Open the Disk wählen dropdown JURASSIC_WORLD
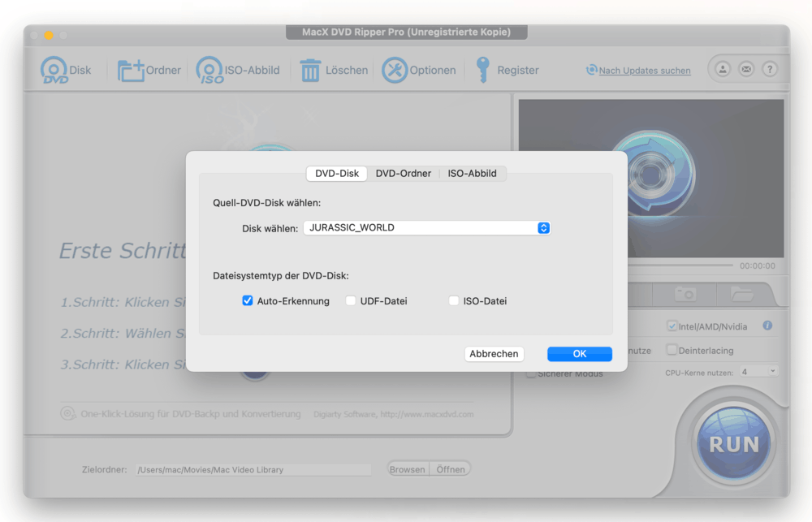This screenshot has width=812, height=522. pos(427,228)
